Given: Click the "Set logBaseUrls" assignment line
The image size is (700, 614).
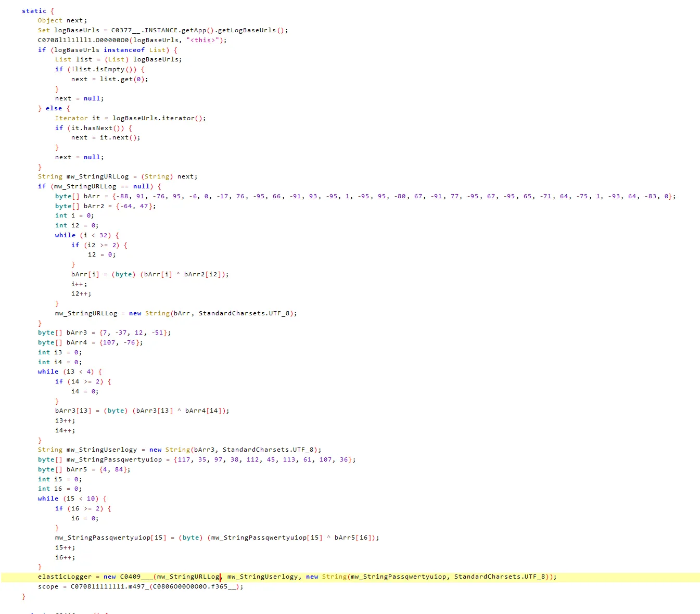Looking at the screenshot, I should (x=162, y=30).
